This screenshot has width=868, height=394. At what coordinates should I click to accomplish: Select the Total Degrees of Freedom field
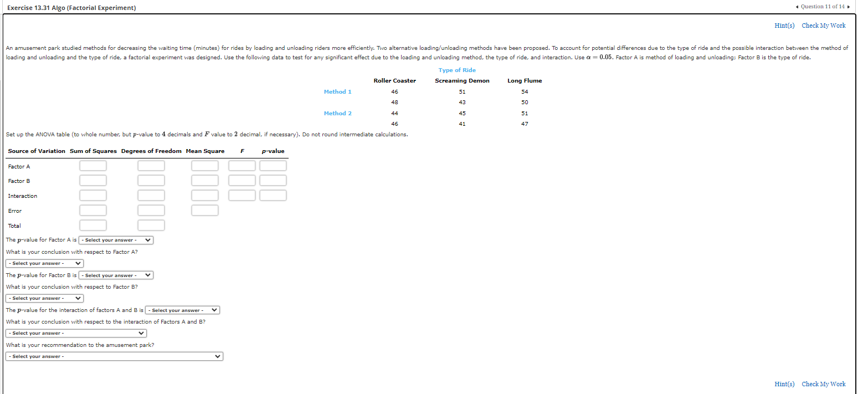(x=151, y=225)
